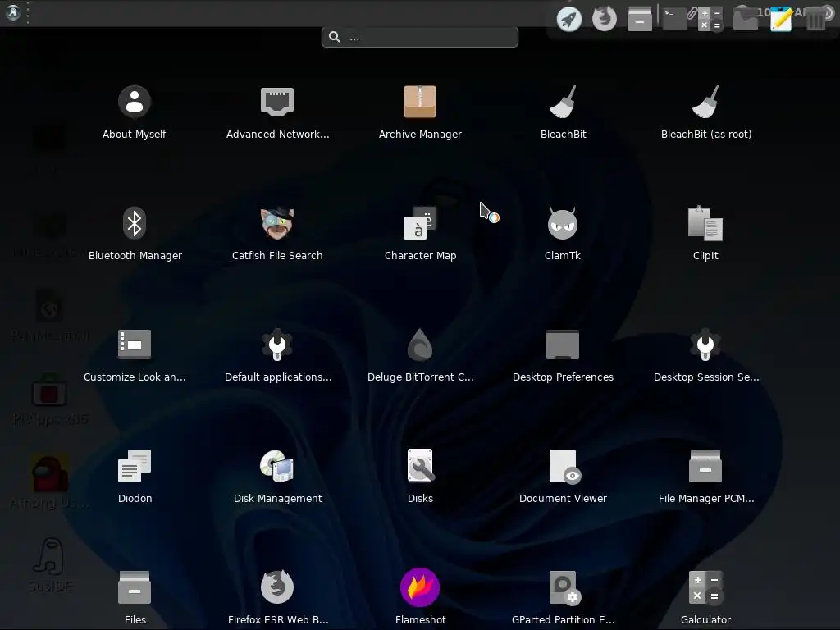Click the folder icon in top panel

pos(746,19)
